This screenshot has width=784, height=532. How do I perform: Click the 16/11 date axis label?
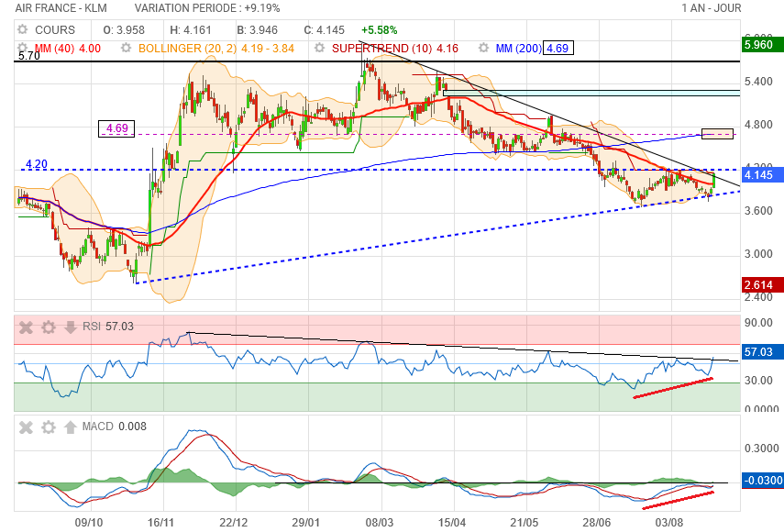(161, 523)
